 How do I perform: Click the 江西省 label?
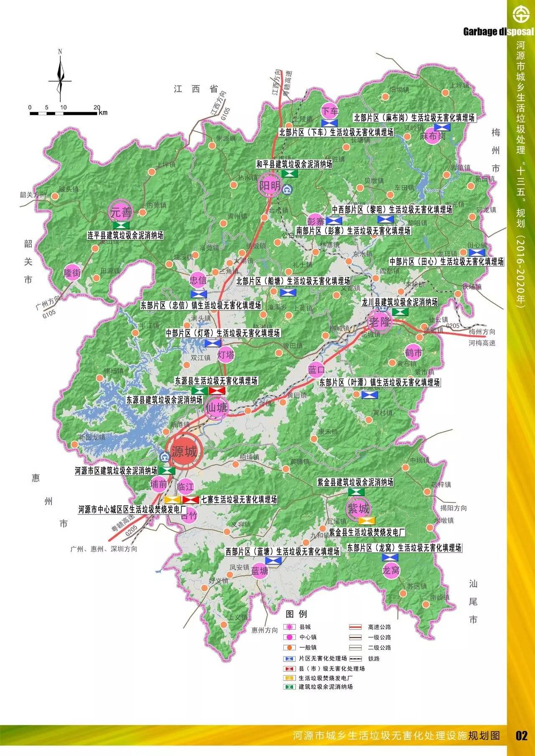tap(196, 89)
